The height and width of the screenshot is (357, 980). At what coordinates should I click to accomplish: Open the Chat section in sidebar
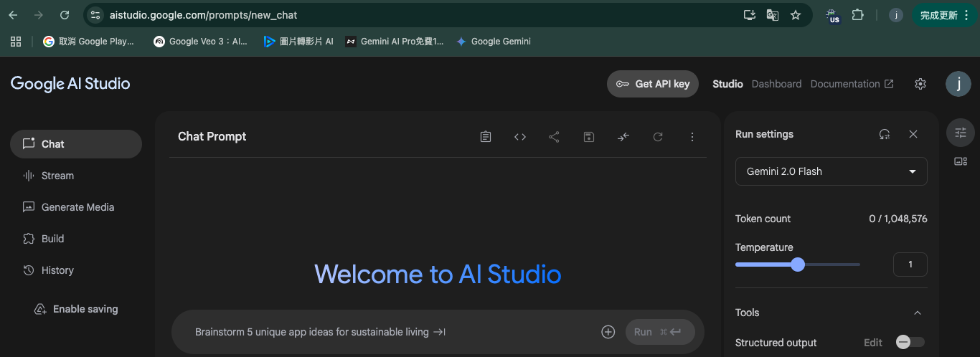pos(76,144)
